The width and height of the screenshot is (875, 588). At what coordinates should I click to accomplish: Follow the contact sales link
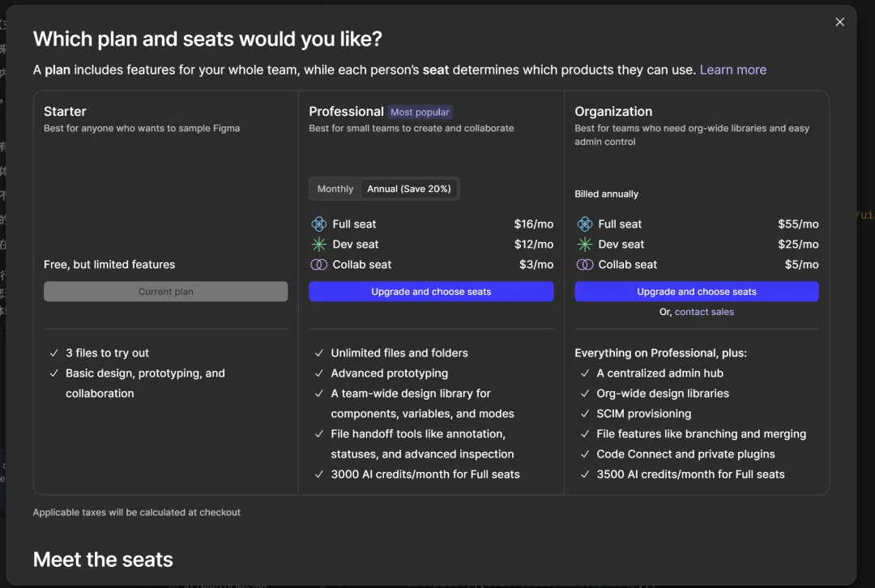coord(704,312)
